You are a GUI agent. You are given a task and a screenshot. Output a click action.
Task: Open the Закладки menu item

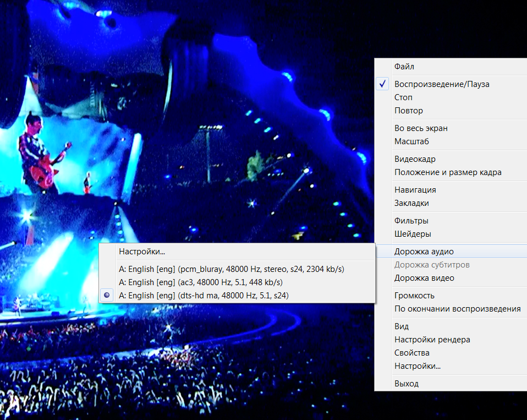411,203
